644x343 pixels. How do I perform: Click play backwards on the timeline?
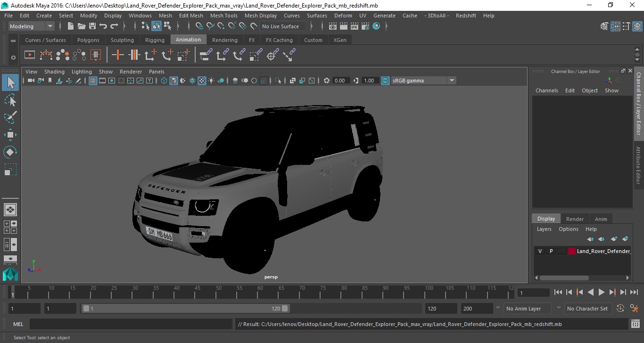coord(591,292)
